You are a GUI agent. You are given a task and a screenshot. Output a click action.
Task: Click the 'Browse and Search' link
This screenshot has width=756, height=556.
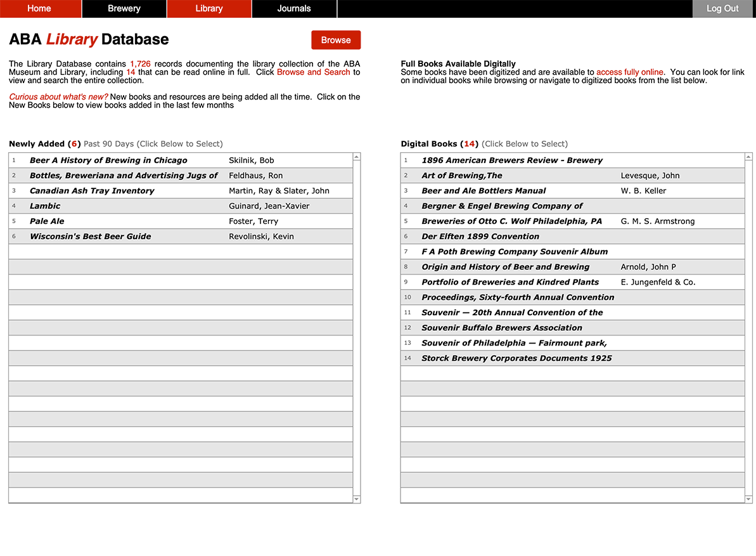coord(313,72)
